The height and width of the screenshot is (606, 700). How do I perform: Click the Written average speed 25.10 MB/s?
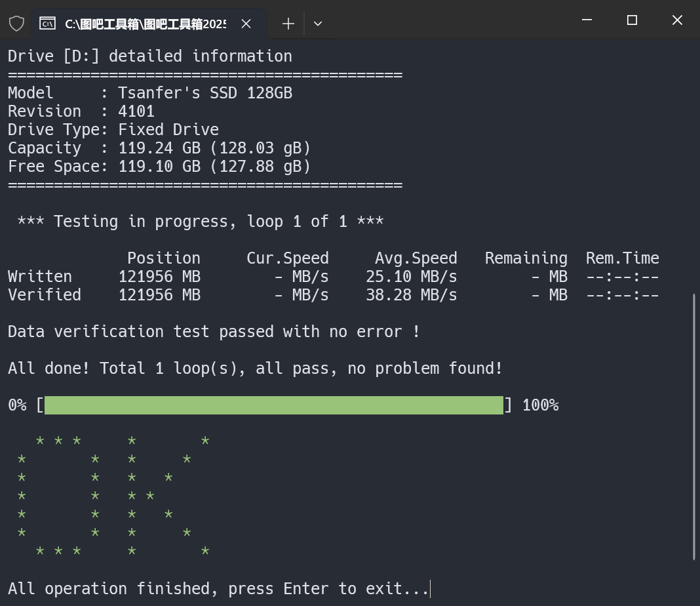pos(411,277)
